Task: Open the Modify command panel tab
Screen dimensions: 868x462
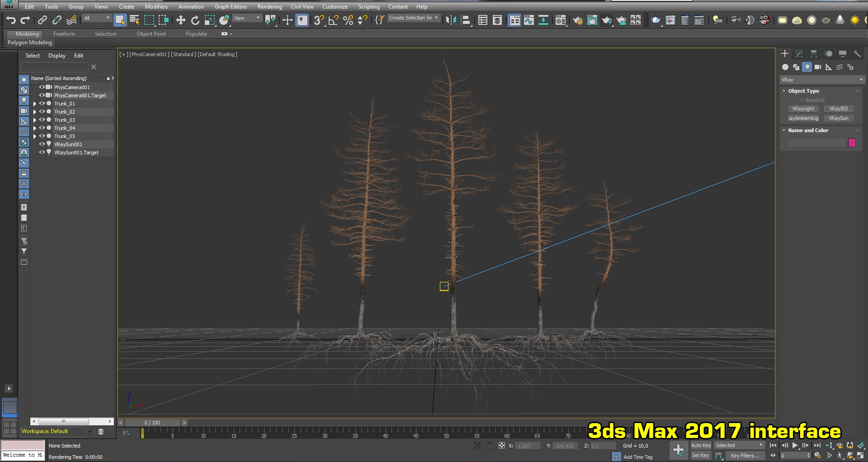Action: pos(799,53)
